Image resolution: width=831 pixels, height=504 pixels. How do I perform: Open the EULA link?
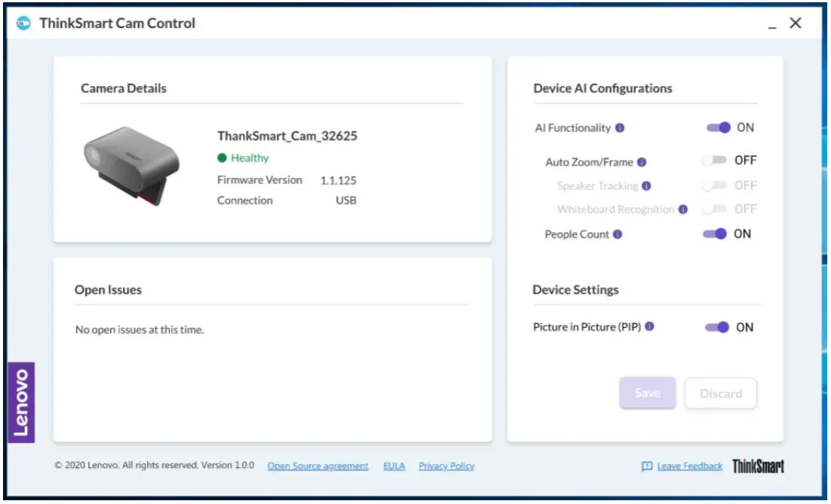pos(394,466)
